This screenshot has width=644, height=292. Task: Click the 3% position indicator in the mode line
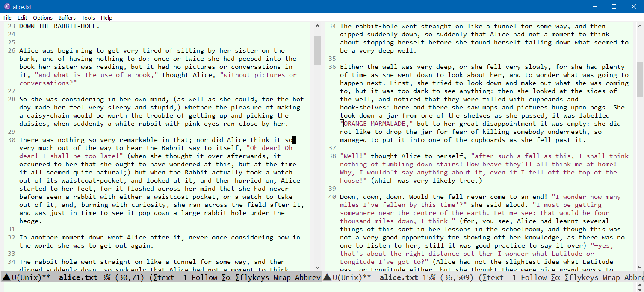107,277
